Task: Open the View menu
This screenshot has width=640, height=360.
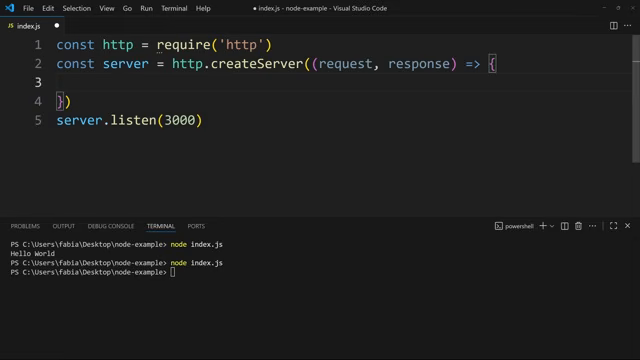Action: pyautogui.click(x=107, y=8)
